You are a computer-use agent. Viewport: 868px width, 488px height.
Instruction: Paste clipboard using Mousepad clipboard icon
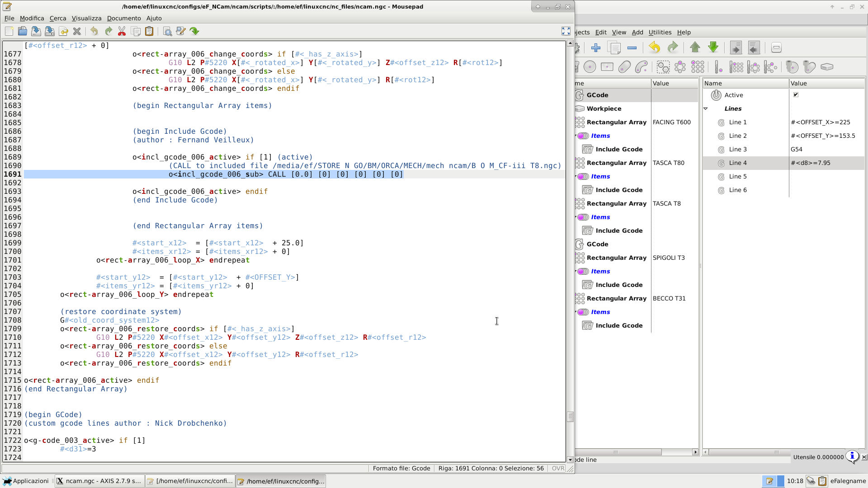[x=149, y=31]
